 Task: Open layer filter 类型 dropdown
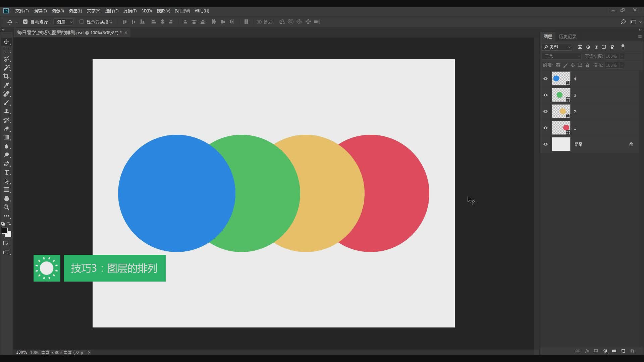[557, 47]
